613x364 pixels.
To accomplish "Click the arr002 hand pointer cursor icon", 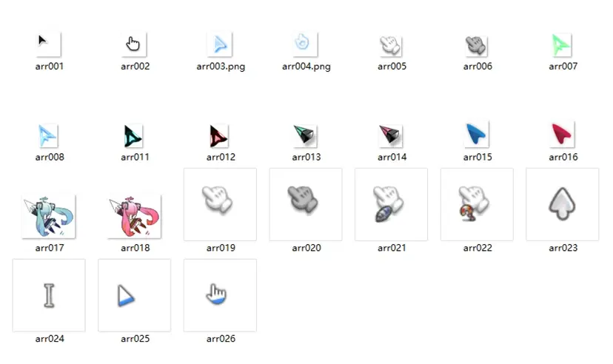I will point(135,44).
